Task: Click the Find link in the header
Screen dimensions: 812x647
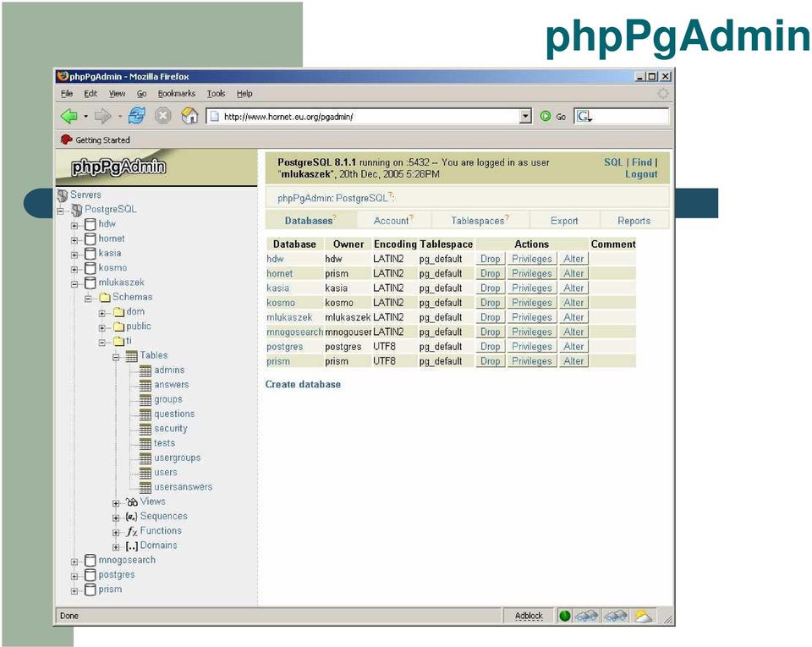Action: (x=642, y=162)
